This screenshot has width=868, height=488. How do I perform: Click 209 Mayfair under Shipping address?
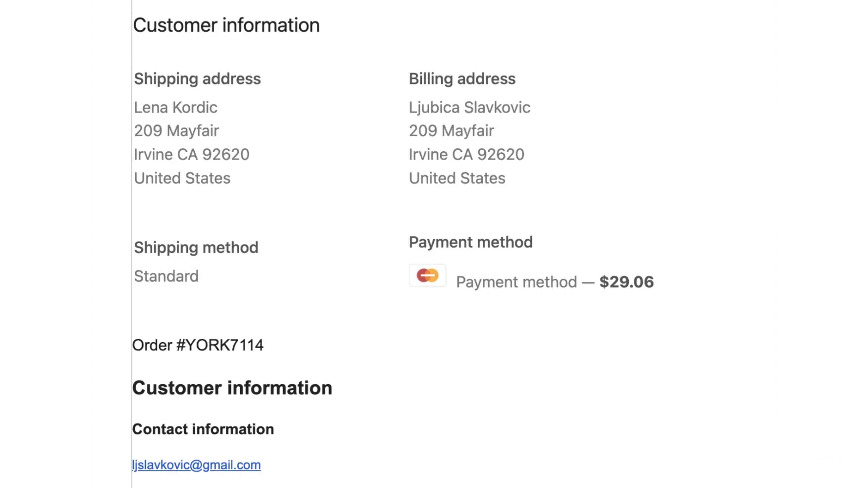pyautogui.click(x=176, y=131)
